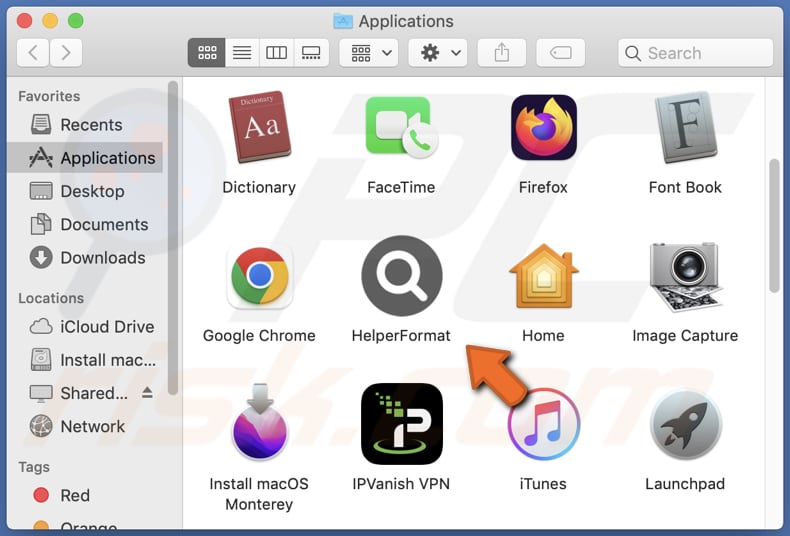Viewport: 790px width, 536px height.
Task: Open iCloud Drive in the sidebar
Action: (85, 326)
